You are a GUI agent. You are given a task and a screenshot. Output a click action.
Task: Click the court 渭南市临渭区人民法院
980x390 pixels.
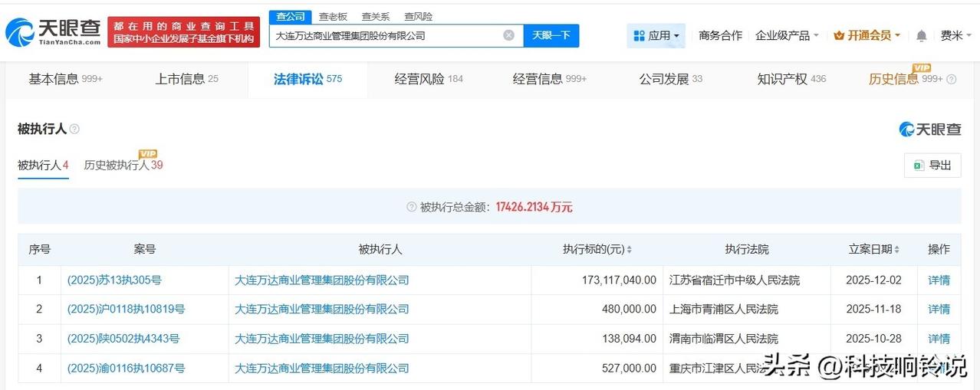tap(724, 339)
